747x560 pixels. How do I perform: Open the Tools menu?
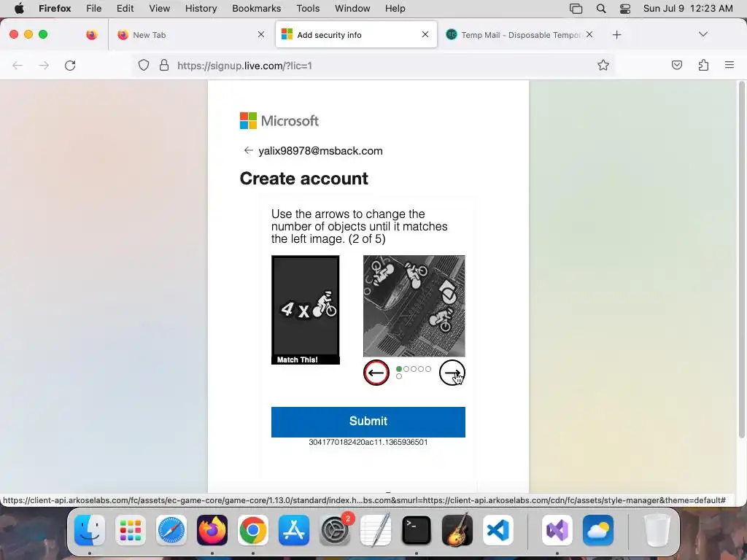coord(308,9)
